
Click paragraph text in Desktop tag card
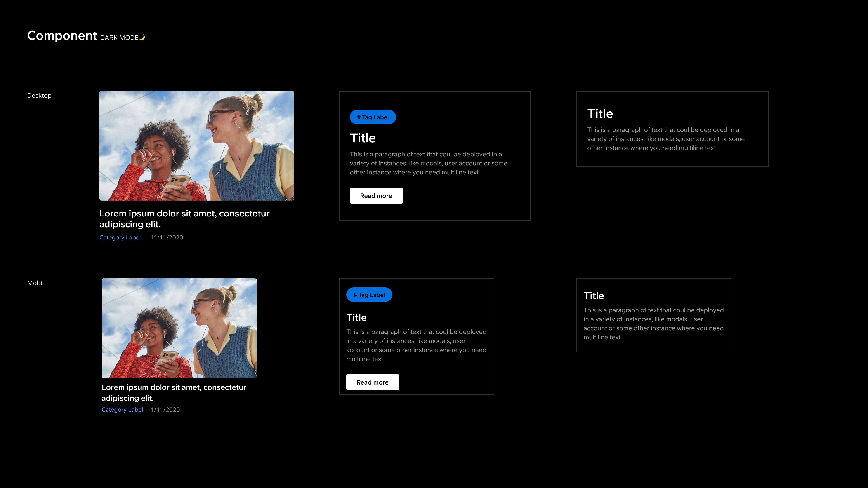pos(428,163)
